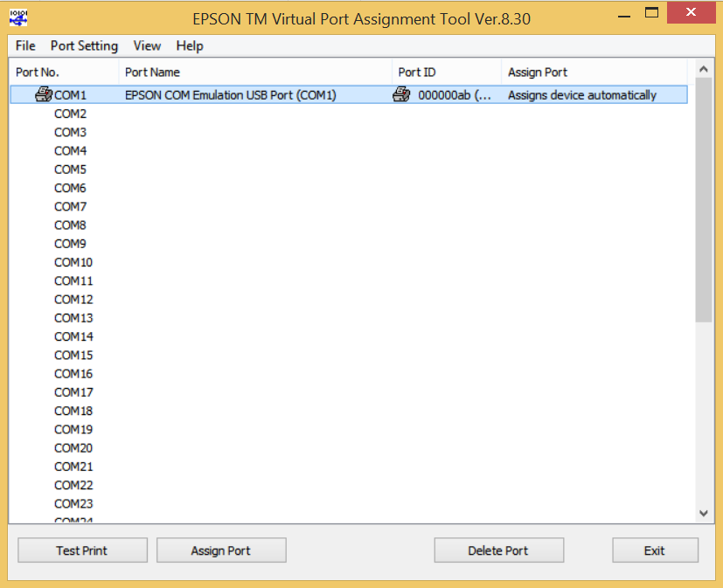Click the EPSON tool icon in title bar
723x588 pixels.
pyautogui.click(x=18, y=18)
